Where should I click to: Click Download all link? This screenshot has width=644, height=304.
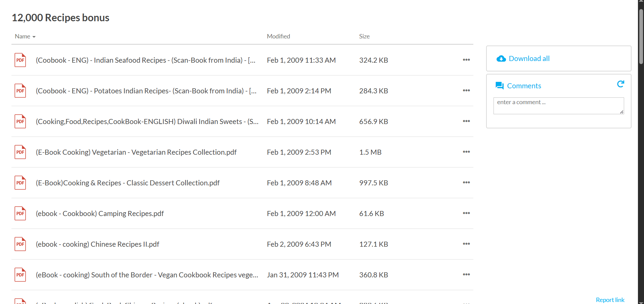529,59
